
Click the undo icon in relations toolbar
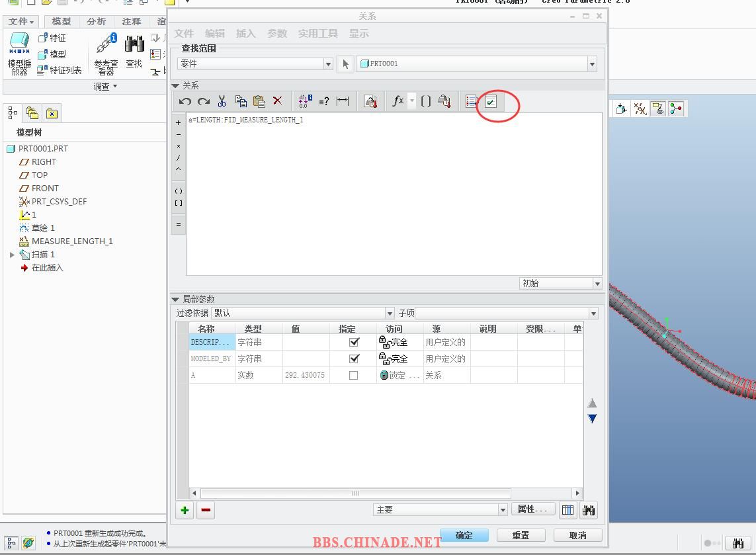[185, 101]
